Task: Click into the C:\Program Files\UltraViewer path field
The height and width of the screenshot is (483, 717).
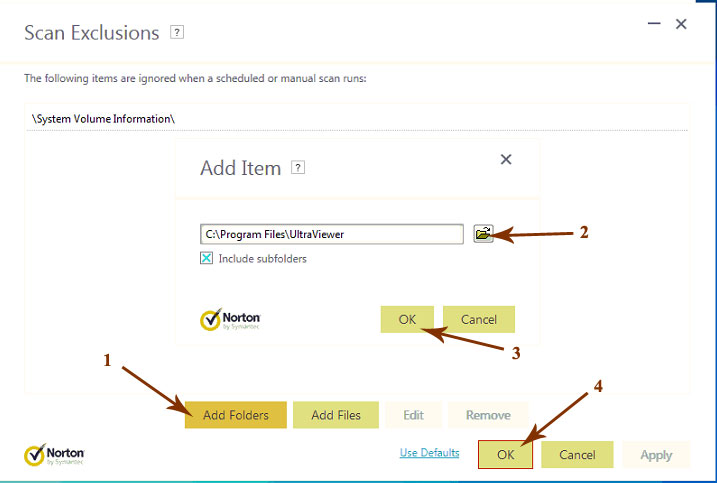Action: 332,234
